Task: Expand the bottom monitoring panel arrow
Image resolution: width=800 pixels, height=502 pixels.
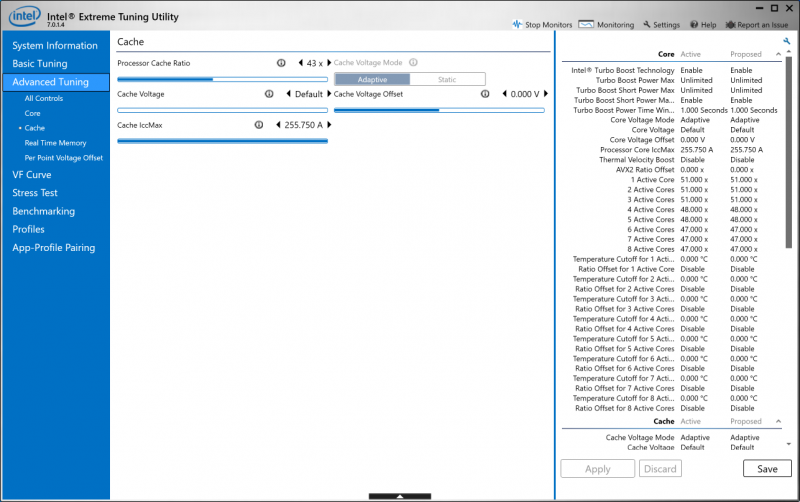Action: [x=400, y=496]
